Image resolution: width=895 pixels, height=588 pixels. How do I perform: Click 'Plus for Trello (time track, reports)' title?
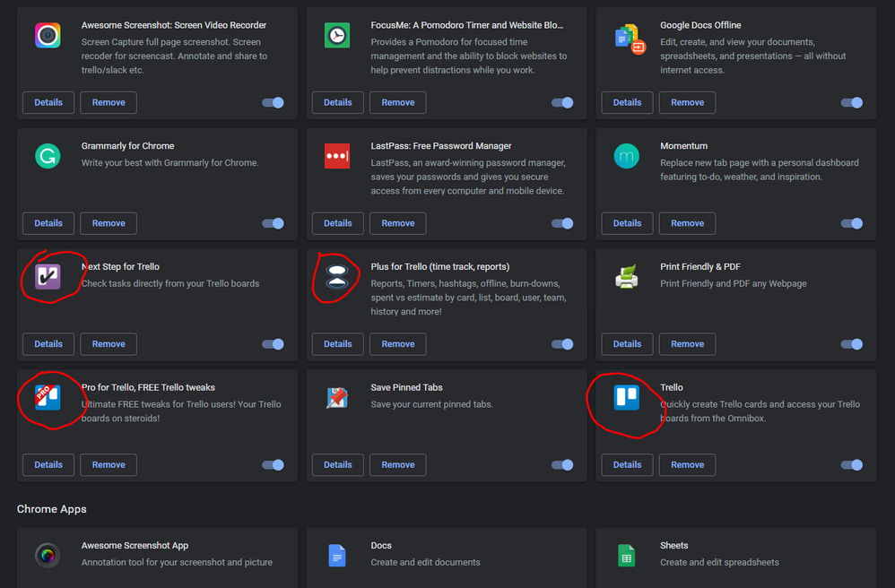click(x=439, y=267)
